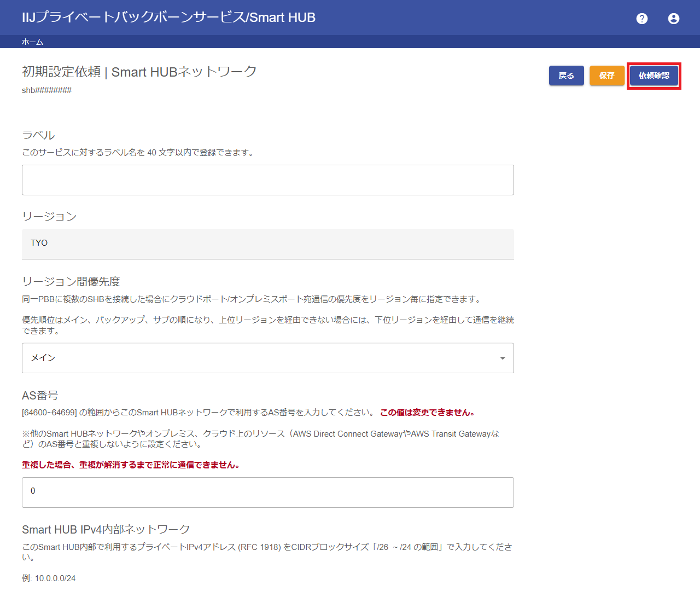This screenshot has height=591, width=700.
Task: Click the リージョン section heading
Action: click(x=49, y=216)
